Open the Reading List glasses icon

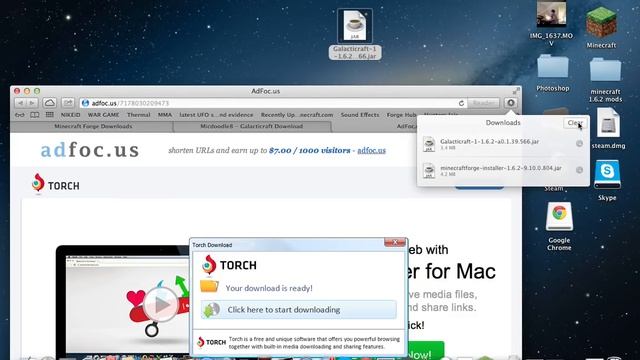(x=20, y=115)
